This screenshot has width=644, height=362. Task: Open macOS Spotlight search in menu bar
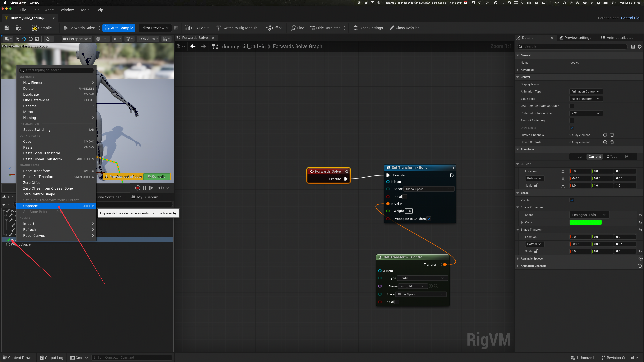click(x=522, y=3)
